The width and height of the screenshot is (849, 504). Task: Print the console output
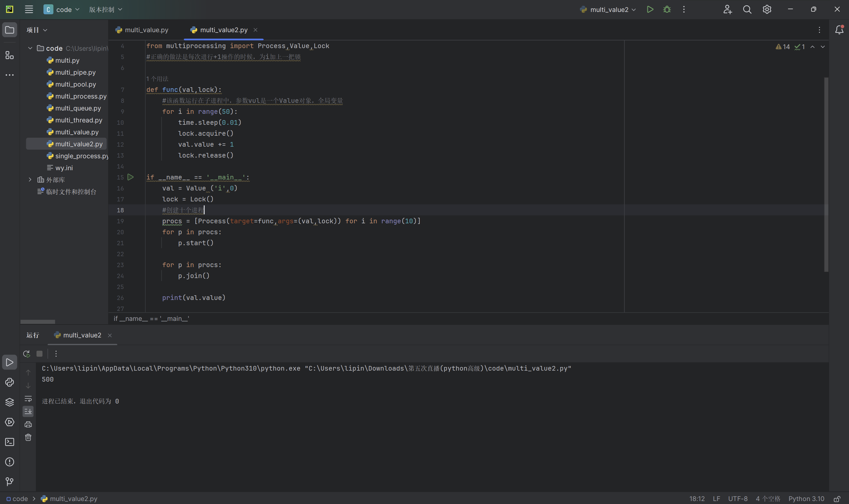click(x=28, y=424)
